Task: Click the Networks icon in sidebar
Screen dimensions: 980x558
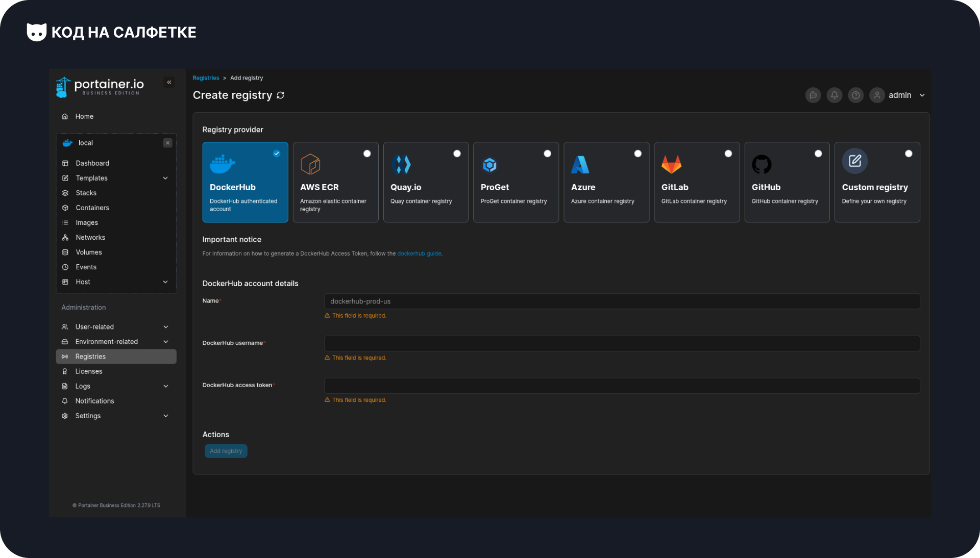Action: coord(65,237)
